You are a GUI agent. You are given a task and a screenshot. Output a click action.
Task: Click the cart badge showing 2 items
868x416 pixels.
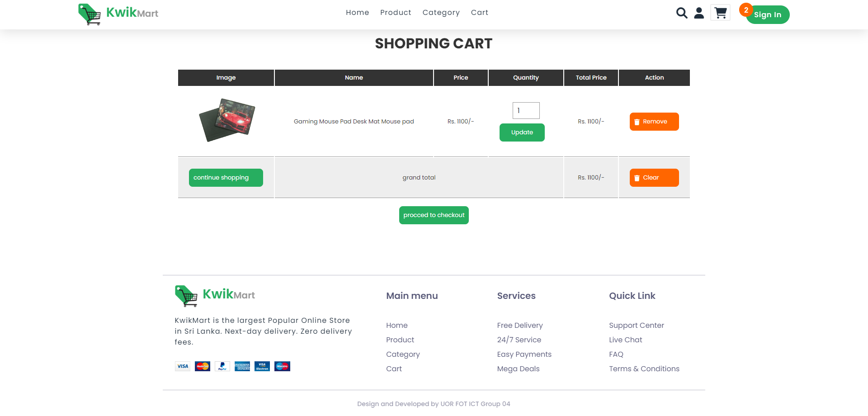click(x=746, y=9)
